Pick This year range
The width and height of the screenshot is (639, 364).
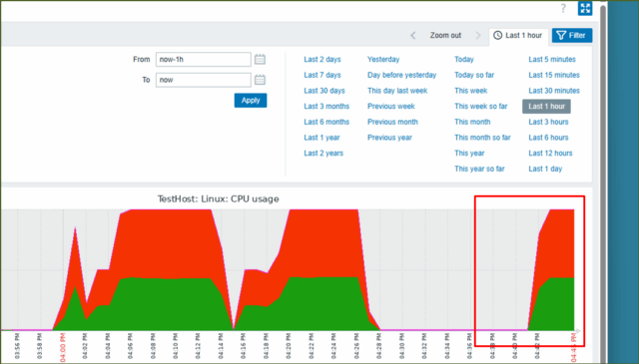(469, 154)
